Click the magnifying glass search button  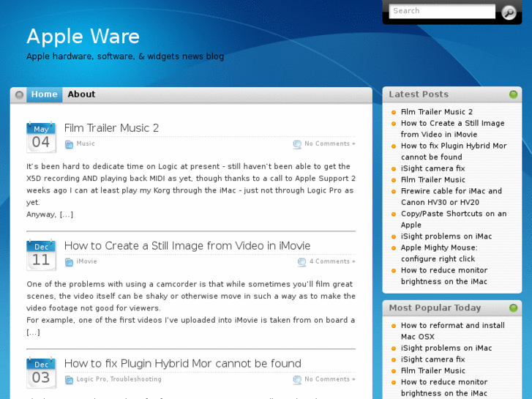pyautogui.click(x=509, y=12)
